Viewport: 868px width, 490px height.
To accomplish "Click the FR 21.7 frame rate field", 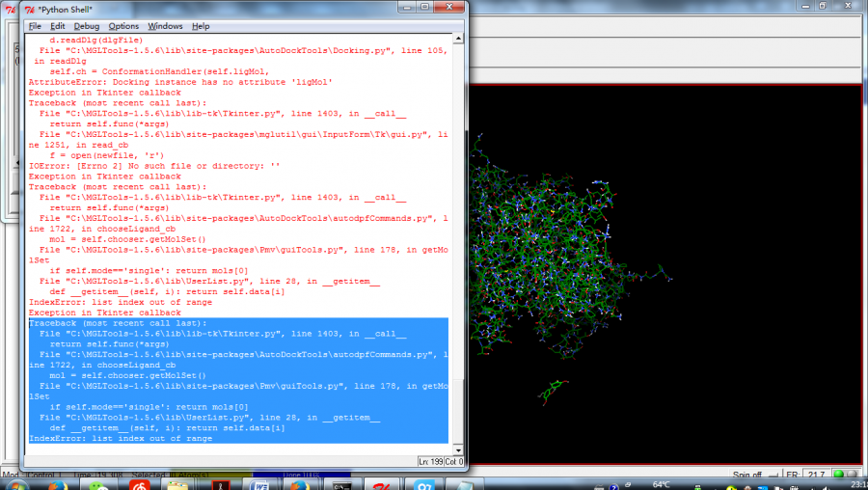I will coord(816,476).
